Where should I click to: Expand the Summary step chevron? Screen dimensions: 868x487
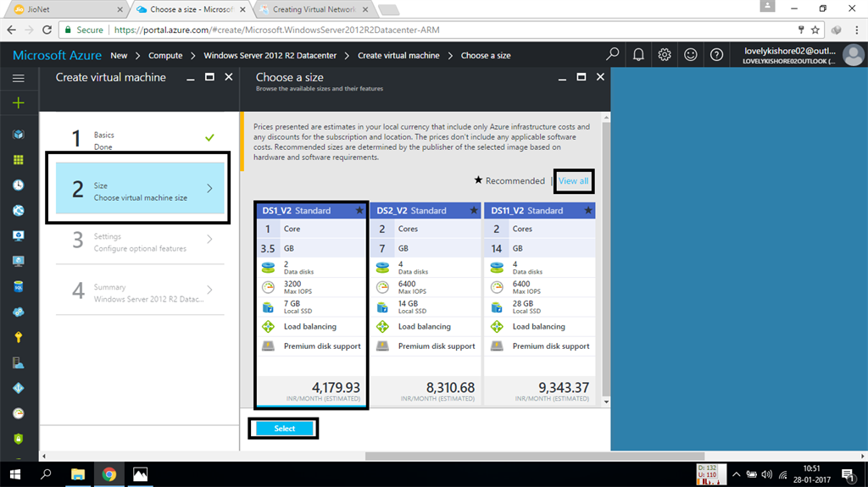(x=210, y=290)
